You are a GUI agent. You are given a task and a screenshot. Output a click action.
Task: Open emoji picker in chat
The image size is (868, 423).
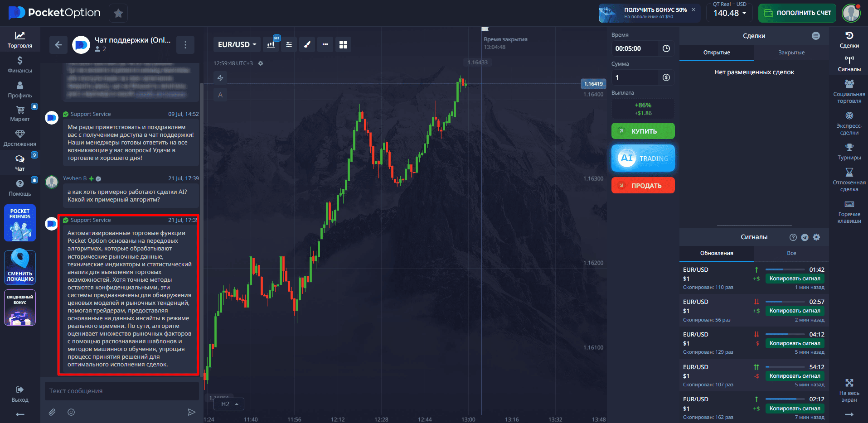pos(71,412)
